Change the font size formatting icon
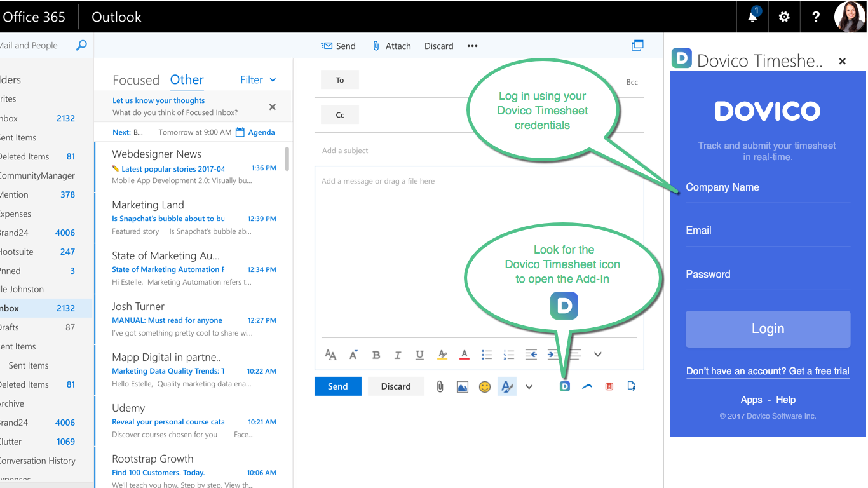The image size is (868, 488). (x=330, y=355)
